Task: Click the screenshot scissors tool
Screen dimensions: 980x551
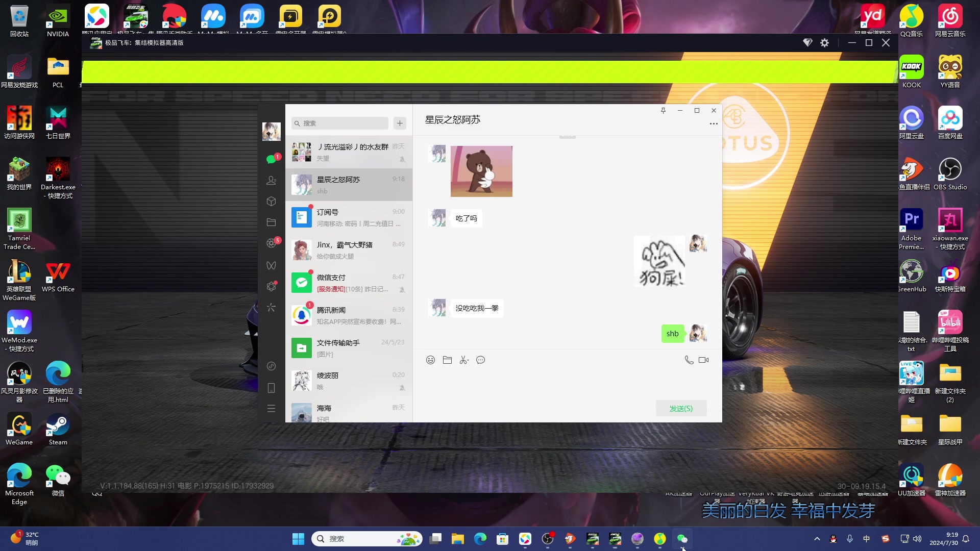Action: 464,360
